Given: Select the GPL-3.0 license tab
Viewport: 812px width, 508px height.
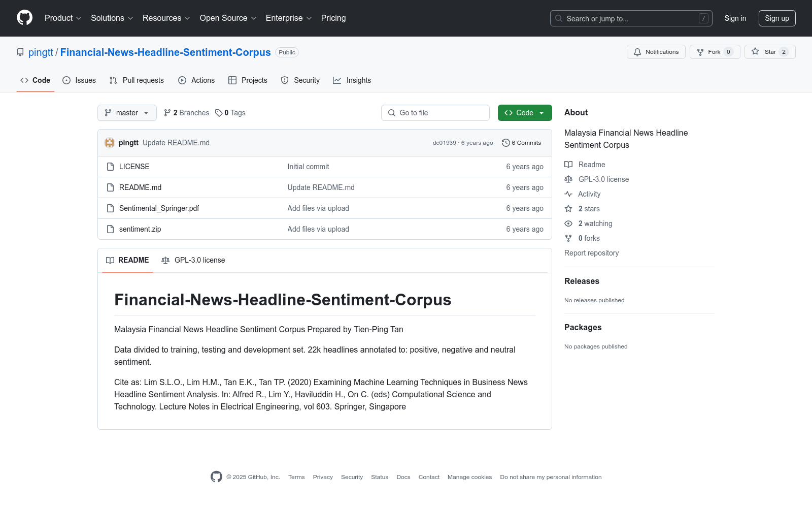Looking at the screenshot, I should coord(193,260).
